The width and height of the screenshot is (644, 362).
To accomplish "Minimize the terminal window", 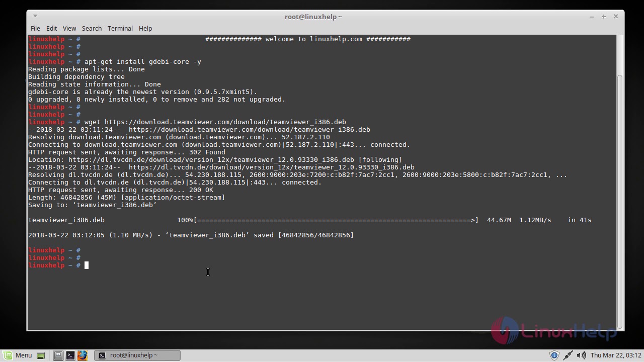I will coord(592,17).
